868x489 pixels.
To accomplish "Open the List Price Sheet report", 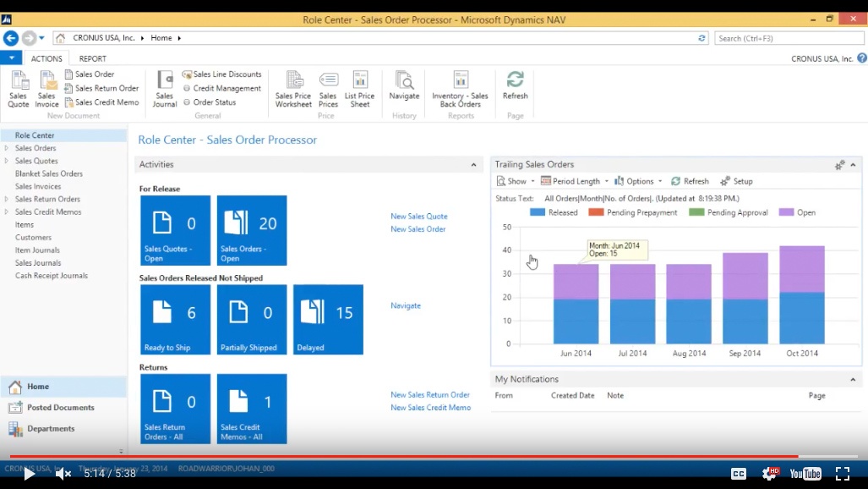I will (x=360, y=89).
